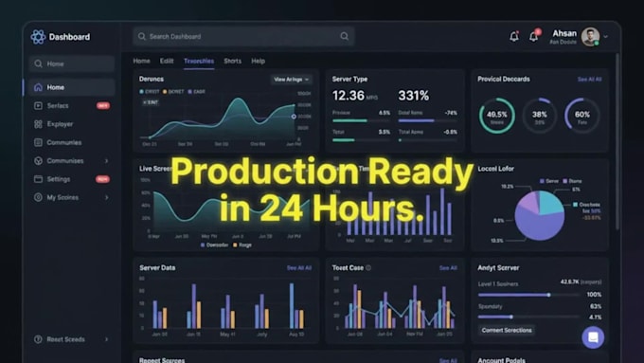Switch to the Home tab
Screen dimensions: 644x363
point(142,61)
